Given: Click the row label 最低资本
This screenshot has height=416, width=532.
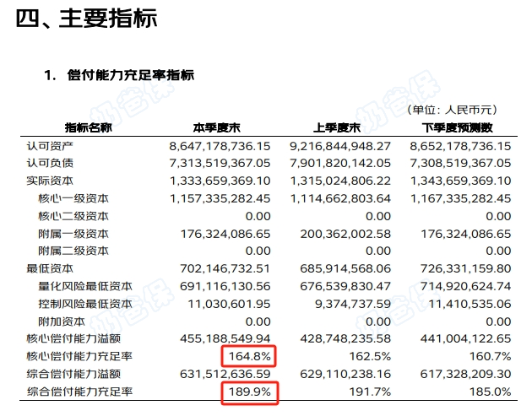Looking at the screenshot, I should click(50, 268).
